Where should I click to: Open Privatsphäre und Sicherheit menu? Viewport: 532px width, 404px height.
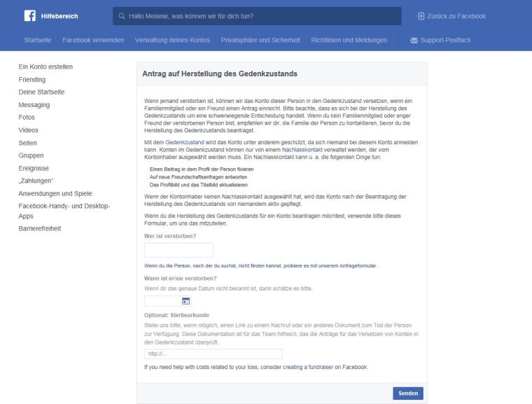coord(260,40)
